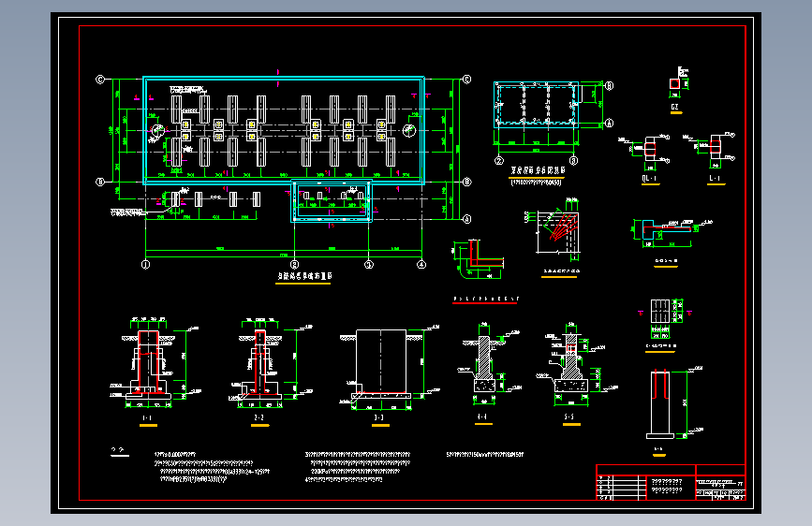Click the "3-3" section label
This screenshot has height=526, width=812.
[379, 417]
